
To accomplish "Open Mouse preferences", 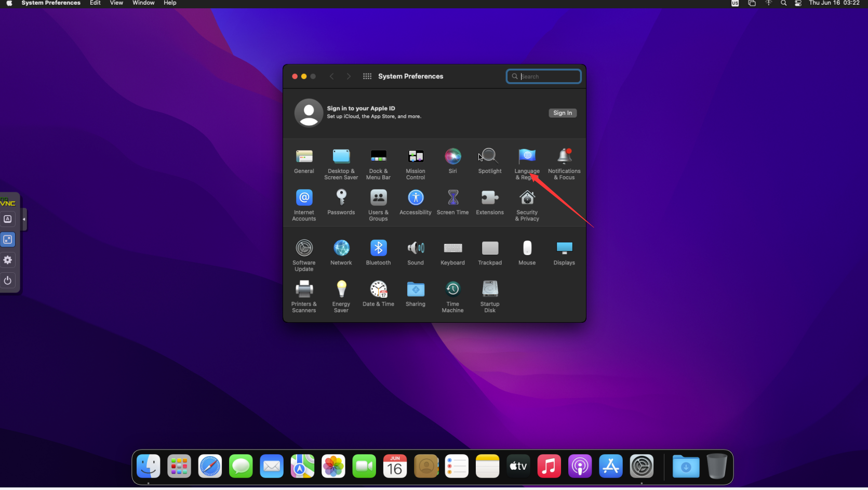I will pyautogui.click(x=527, y=253).
